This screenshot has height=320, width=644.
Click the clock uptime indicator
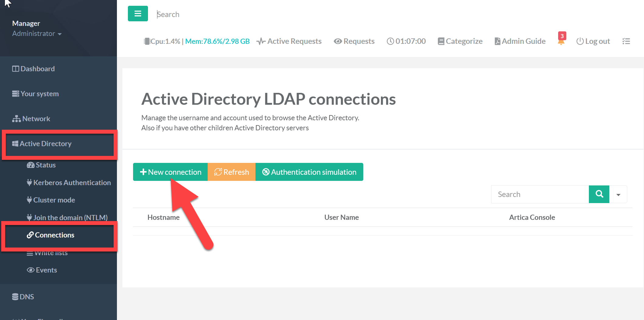[x=406, y=41]
